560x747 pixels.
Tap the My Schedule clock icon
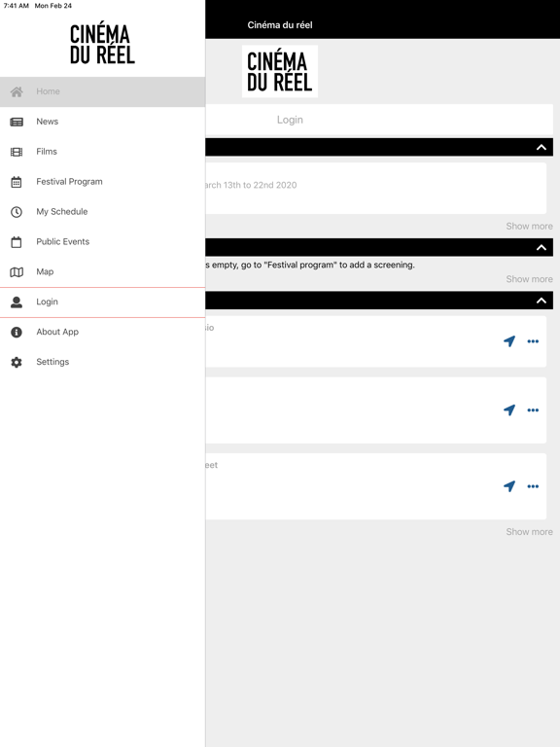(17, 212)
